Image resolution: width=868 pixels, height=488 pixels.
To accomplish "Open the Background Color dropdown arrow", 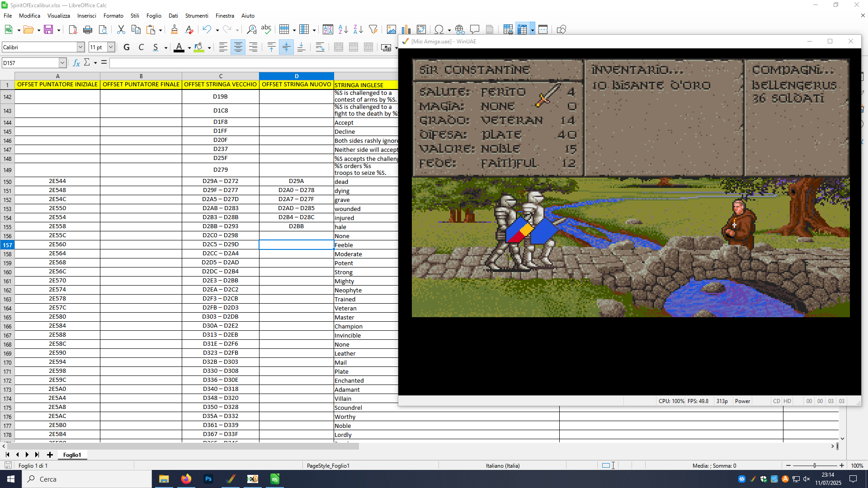I will pos(209,47).
